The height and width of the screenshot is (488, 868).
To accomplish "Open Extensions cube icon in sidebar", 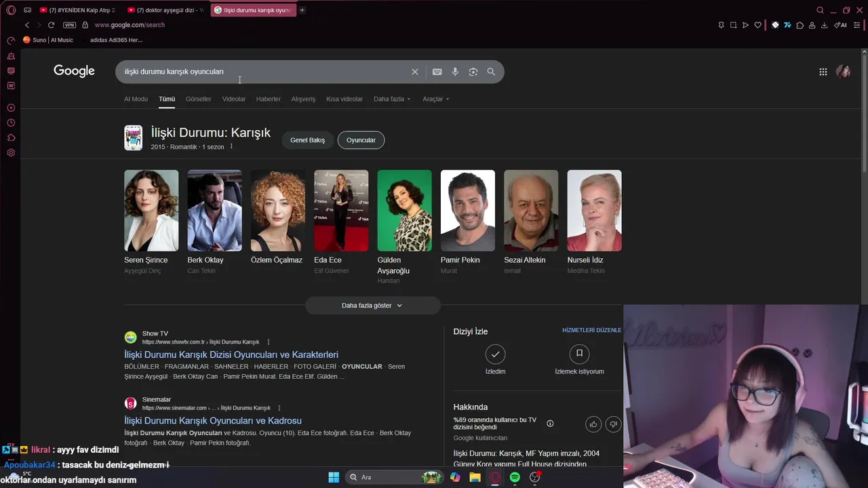I will pos(11,138).
